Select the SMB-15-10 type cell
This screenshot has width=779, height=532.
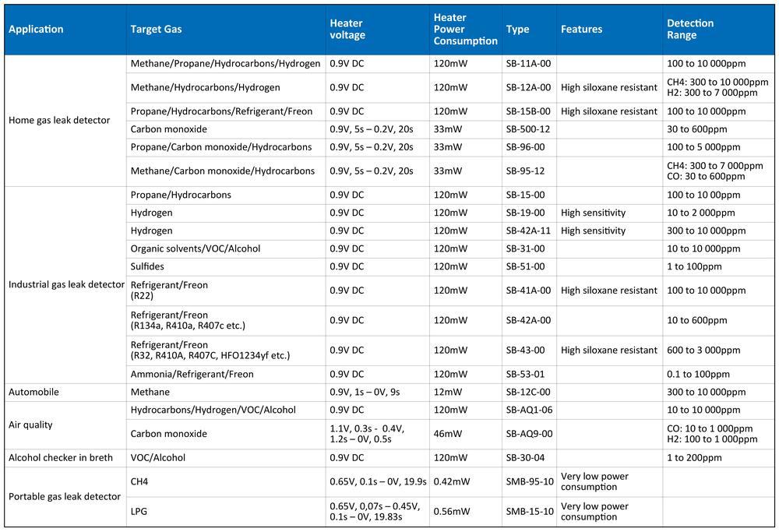pyautogui.click(x=530, y=511)
